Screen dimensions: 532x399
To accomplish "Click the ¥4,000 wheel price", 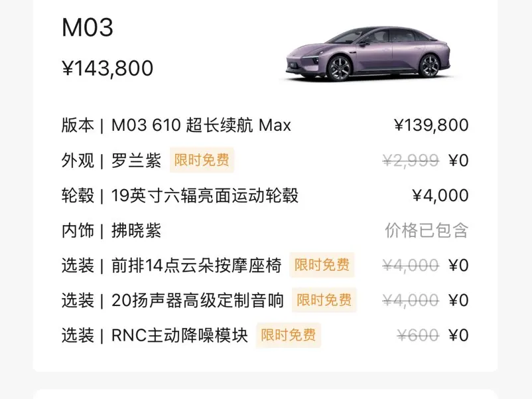I will (x=440, y=195).
